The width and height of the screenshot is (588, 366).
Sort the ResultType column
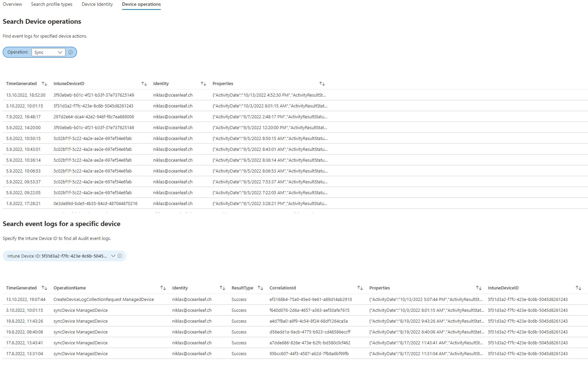click(260, 288)
